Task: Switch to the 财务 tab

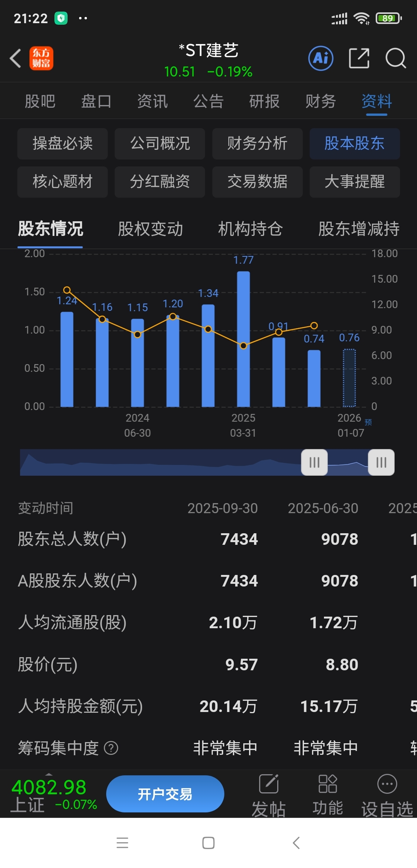Action: (x=320, y=101)
